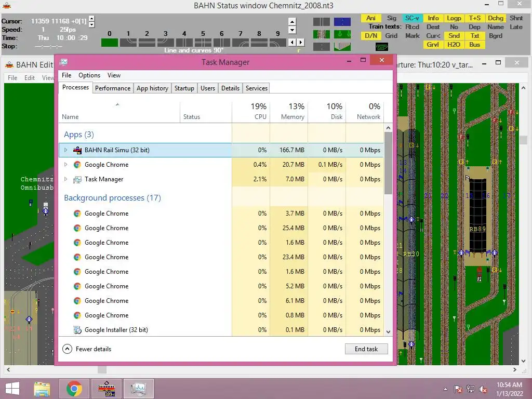This screenshot has width=532, height=399.
Task: Open the Users tab
Action: click(208, 88)
